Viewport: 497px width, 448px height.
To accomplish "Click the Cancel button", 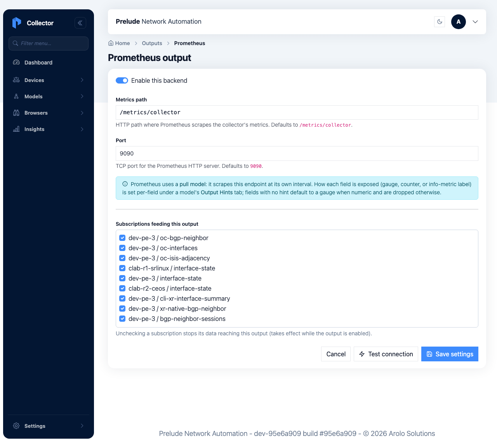I will [336, 354].
